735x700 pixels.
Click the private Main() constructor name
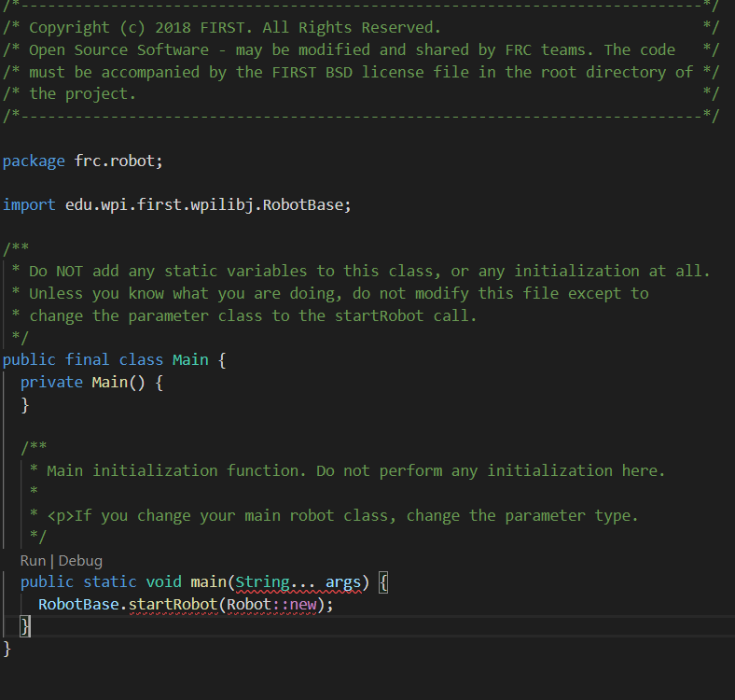pos(110,382)
